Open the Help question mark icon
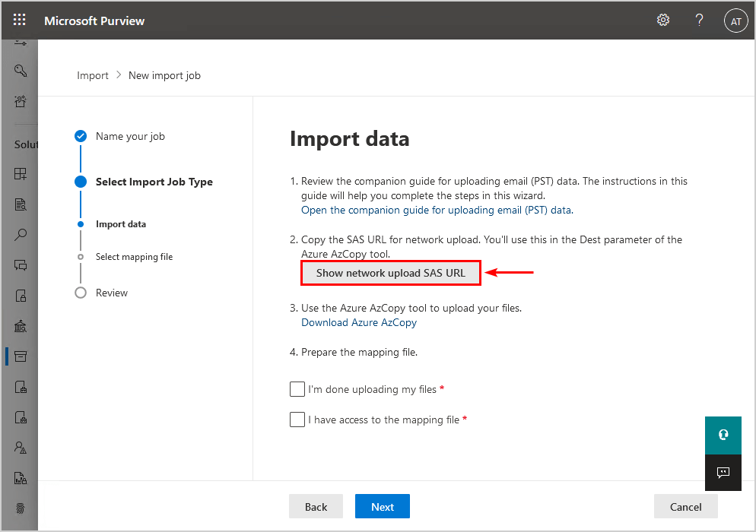 699,20
